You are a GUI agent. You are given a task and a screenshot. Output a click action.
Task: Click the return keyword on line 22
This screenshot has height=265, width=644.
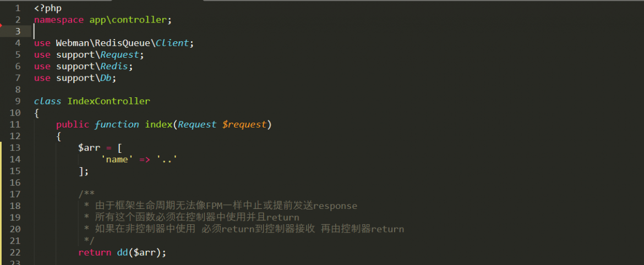[x=95, y=253]
